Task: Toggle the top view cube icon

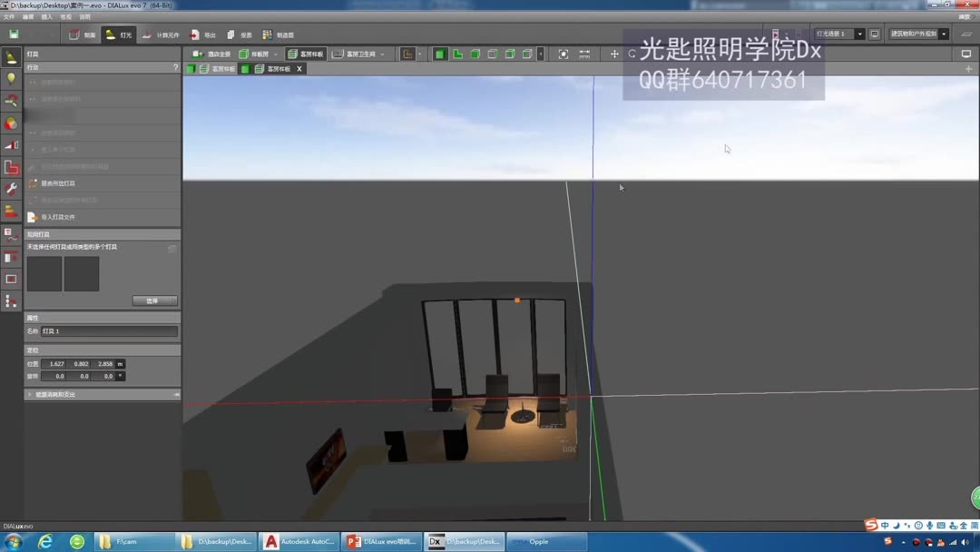Action: [439, 54]
